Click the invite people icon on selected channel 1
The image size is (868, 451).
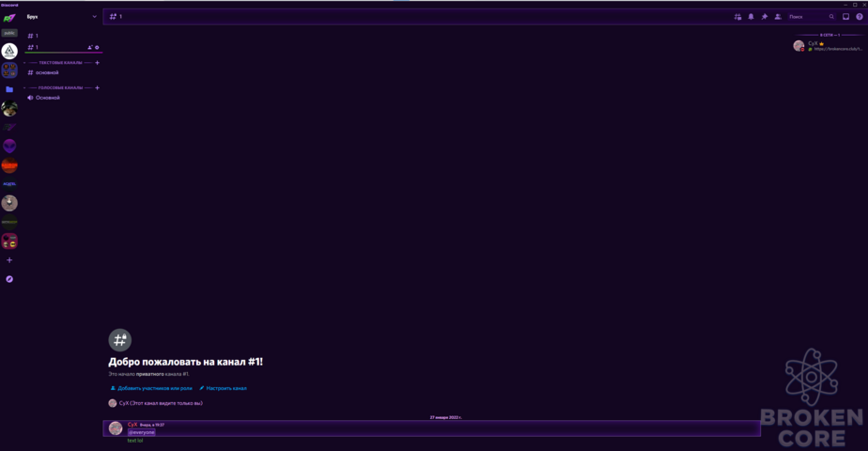coord(89,48)
